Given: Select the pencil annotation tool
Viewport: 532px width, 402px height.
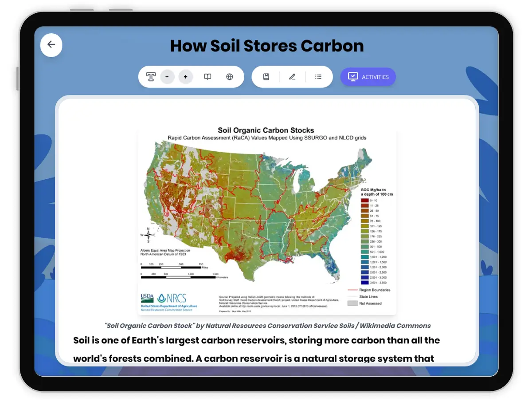Looking at the screenshot, I should [x=292, y=77].
